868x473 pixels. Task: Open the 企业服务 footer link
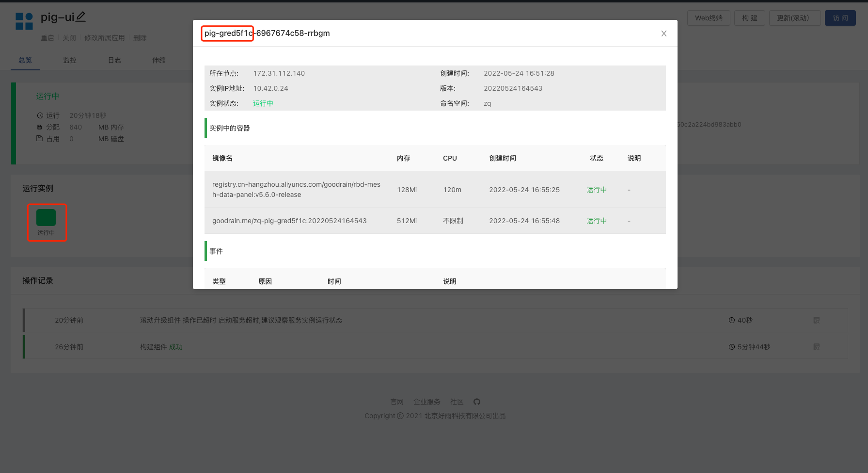pyautogui.click(x=427, y=402)
